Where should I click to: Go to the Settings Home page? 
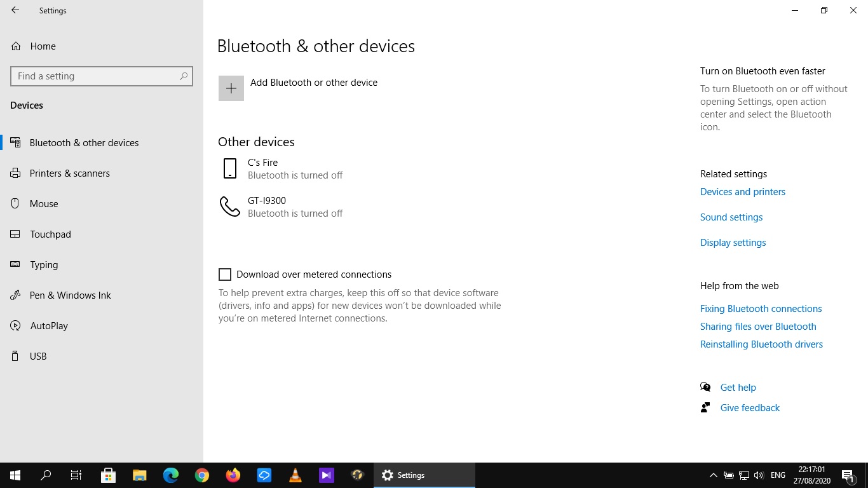(43, 46)
